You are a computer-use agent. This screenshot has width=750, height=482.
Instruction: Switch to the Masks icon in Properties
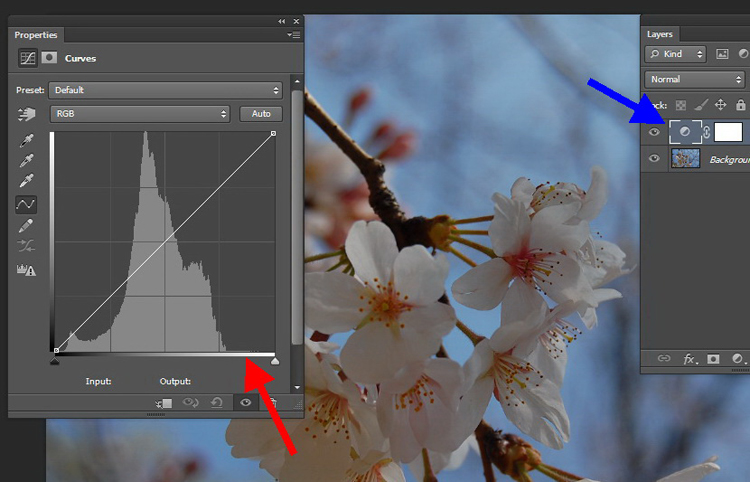coord(49,58)
